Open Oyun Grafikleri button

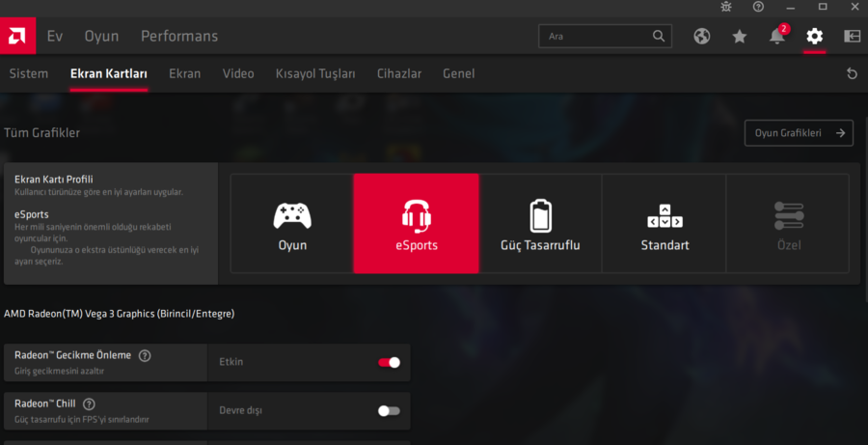799,133
